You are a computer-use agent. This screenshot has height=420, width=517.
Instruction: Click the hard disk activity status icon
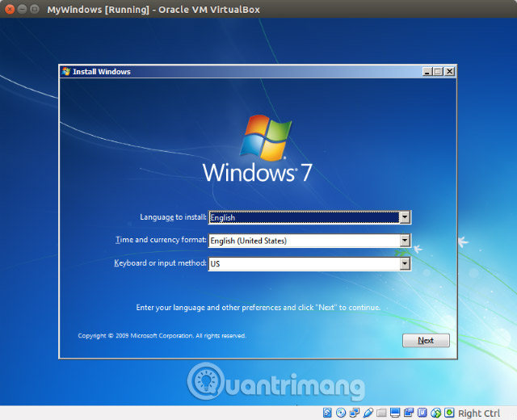327,413
